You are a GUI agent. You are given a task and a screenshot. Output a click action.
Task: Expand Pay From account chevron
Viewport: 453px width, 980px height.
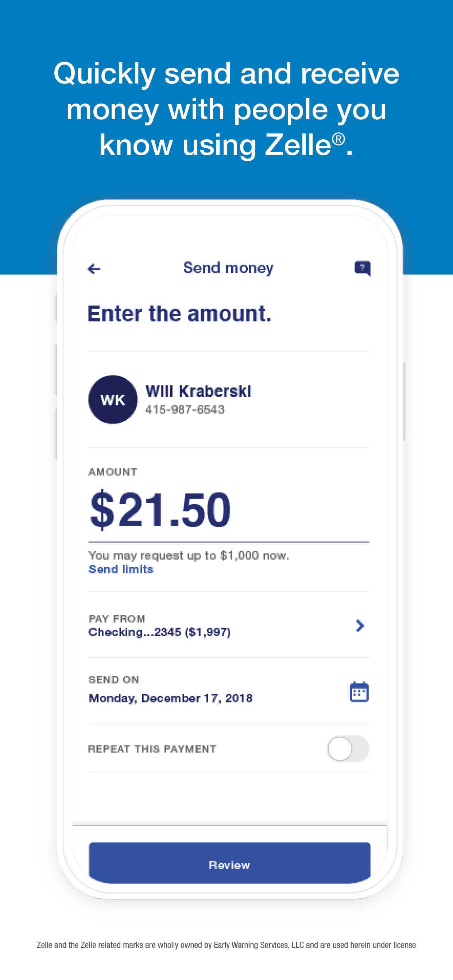coord(360,625)
